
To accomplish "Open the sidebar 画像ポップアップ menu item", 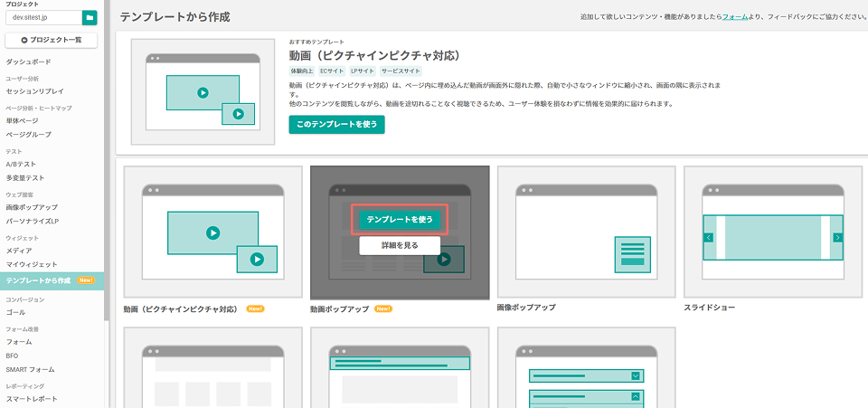I will point(32,207).
